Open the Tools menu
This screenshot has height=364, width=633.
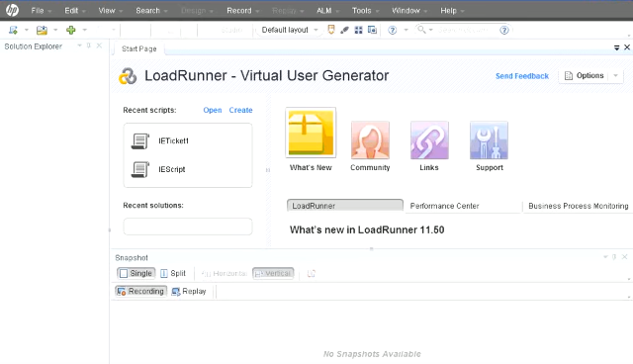(365, 11)
